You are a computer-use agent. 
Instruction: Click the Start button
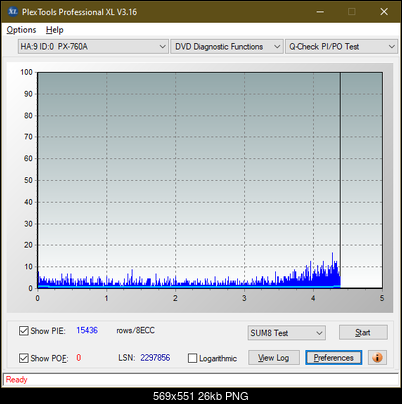[363, 332]
